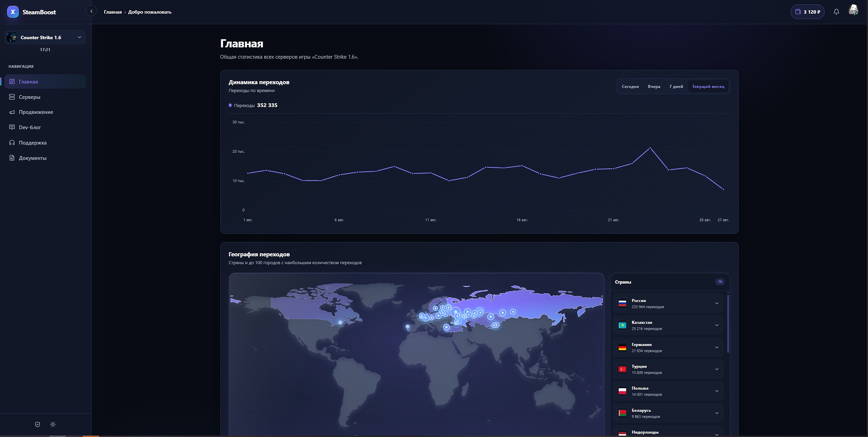Expand the Германия country row
Viewport: 868px width, 437px height.
tap(668, 347)
